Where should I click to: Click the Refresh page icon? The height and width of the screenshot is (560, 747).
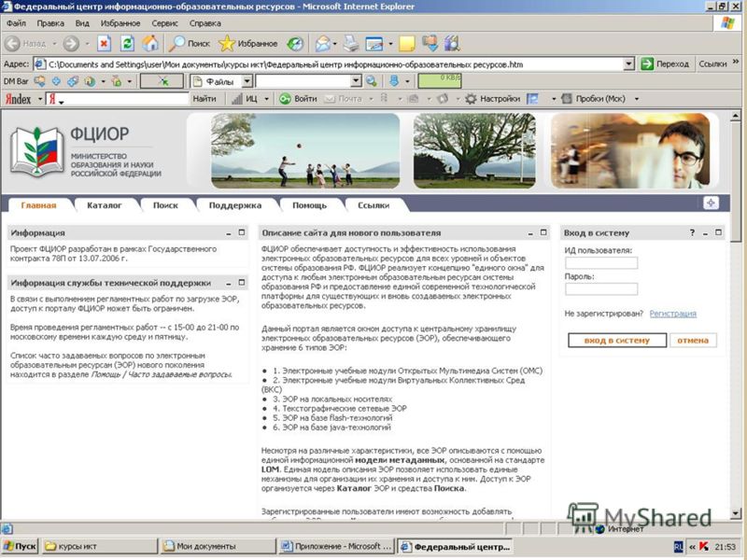(x=127, y=44)
